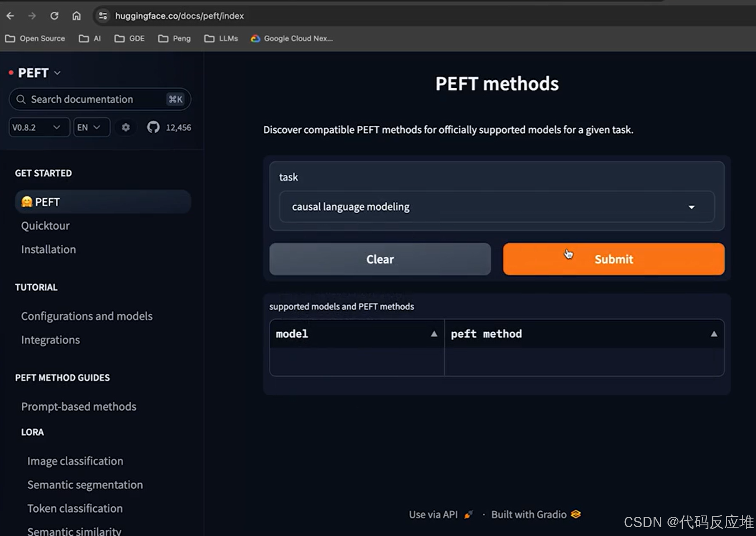View site information icon in address bar
The image size is (756, 536).
102,16
